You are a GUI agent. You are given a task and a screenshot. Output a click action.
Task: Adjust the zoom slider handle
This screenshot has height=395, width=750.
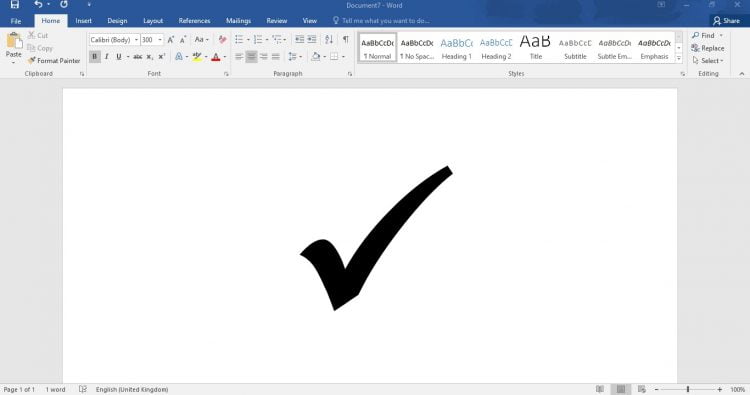coord(688,390)
